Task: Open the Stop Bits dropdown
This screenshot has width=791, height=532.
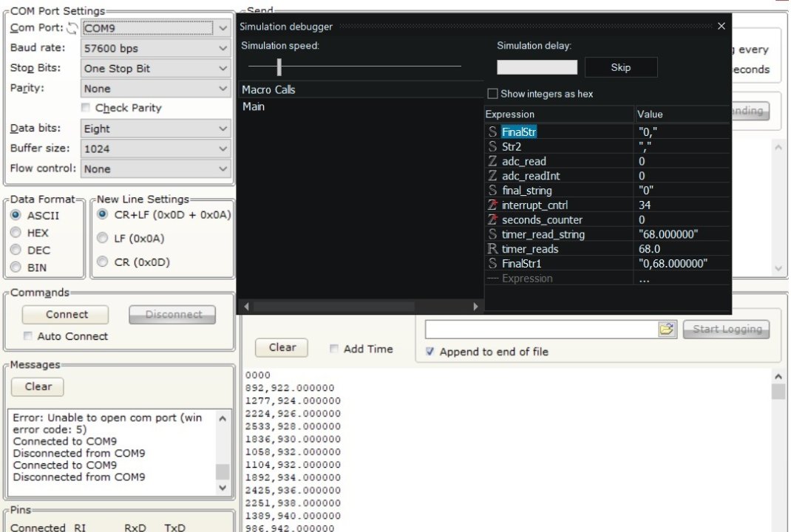Action: 156,69
